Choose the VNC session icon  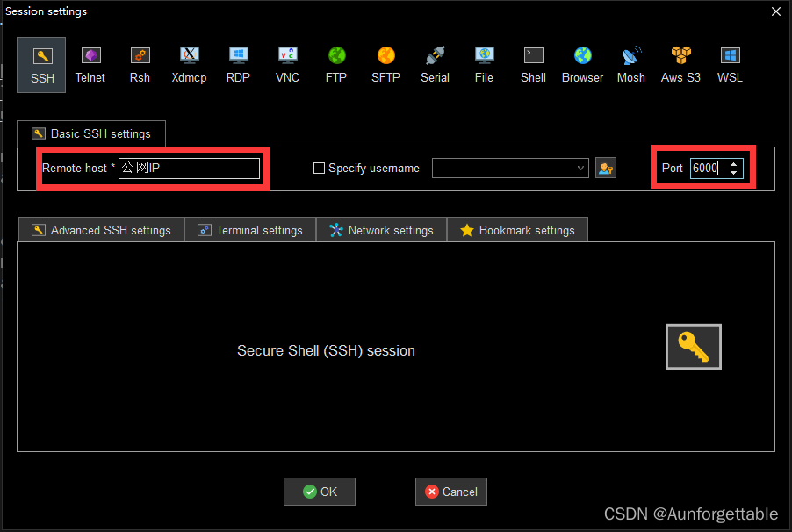pyautogui.click(x=287, y=65)
